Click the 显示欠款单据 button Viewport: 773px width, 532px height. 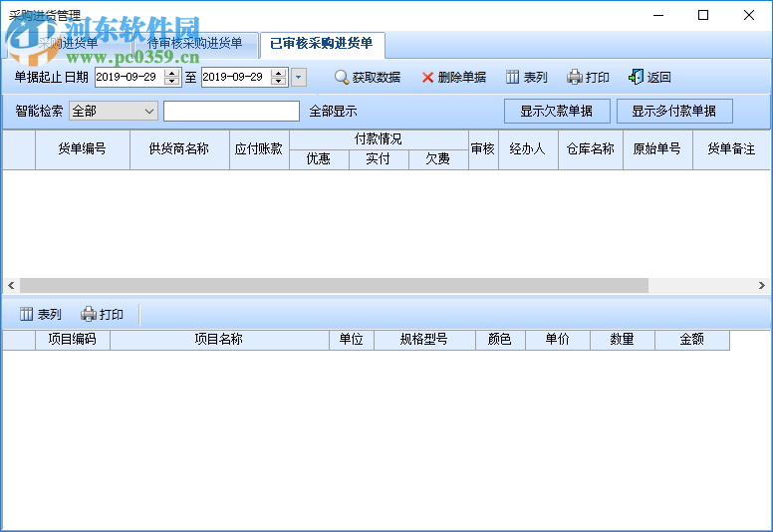(557, 111)
